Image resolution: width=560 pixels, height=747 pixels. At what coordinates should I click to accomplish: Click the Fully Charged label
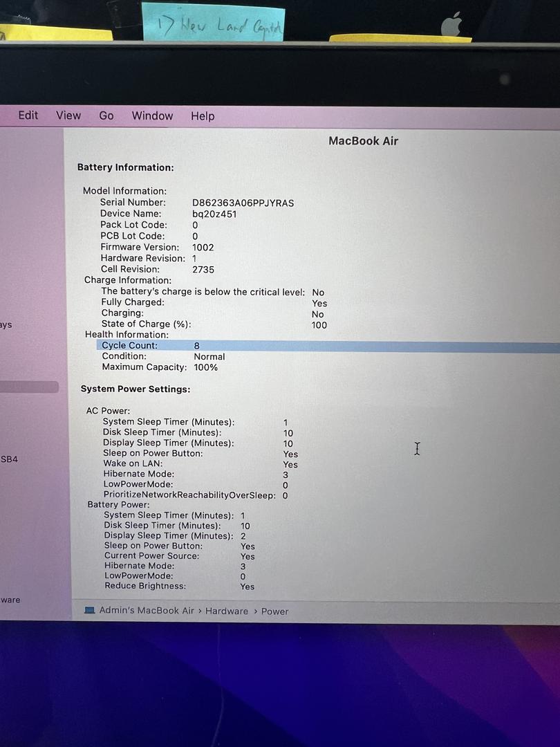[x=133, y=302]
